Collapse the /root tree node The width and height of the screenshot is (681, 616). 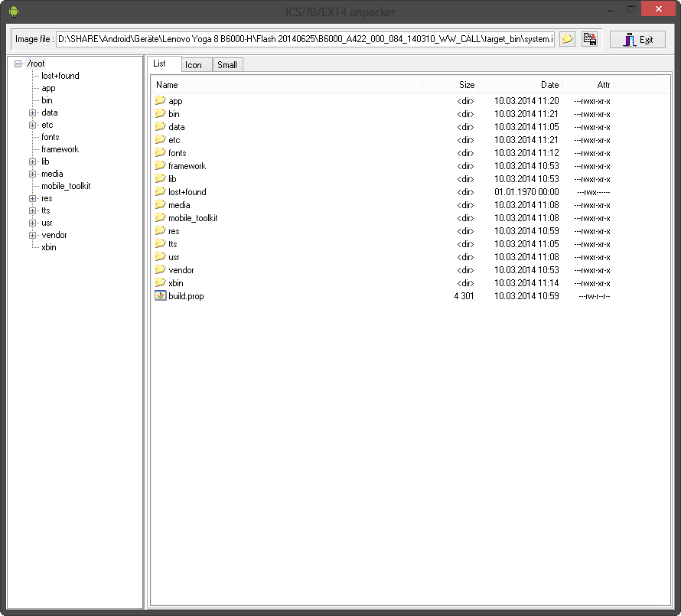(18, 64)
